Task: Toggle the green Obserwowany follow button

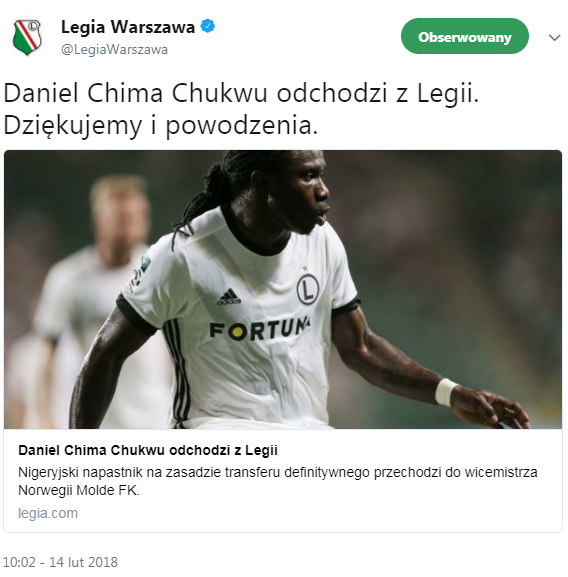Action: pyautogui.click(x=465, y=36)
